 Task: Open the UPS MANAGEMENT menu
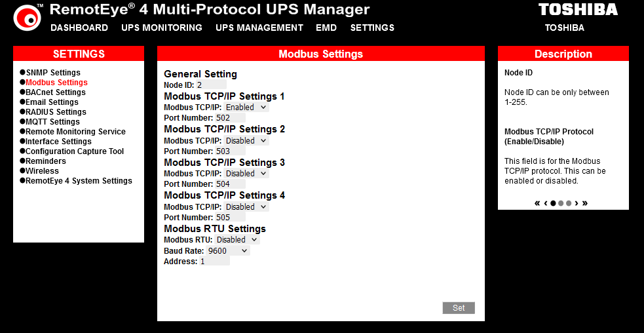259,28
